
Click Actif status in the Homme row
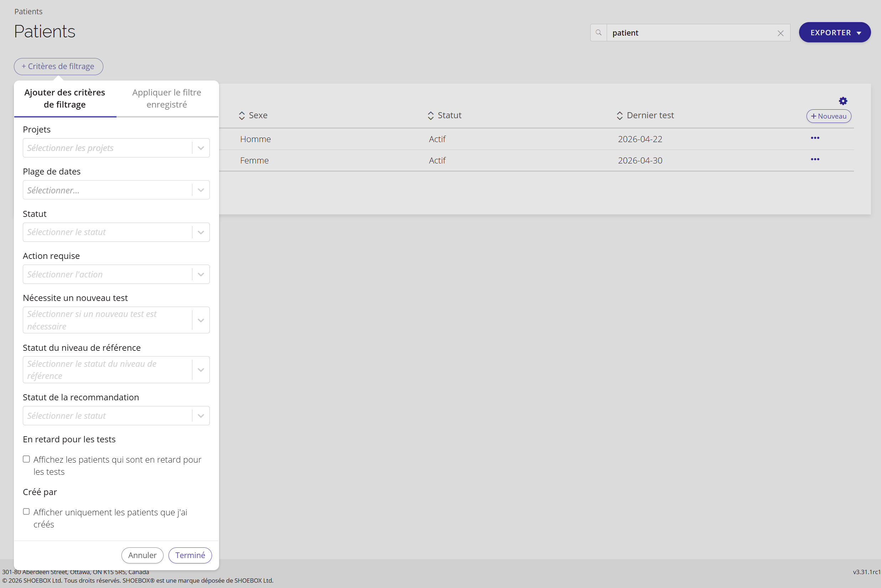(x=437, y=139)
